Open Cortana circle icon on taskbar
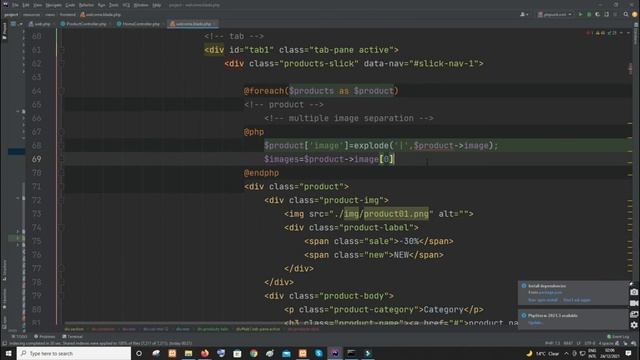 pos(139,353)
